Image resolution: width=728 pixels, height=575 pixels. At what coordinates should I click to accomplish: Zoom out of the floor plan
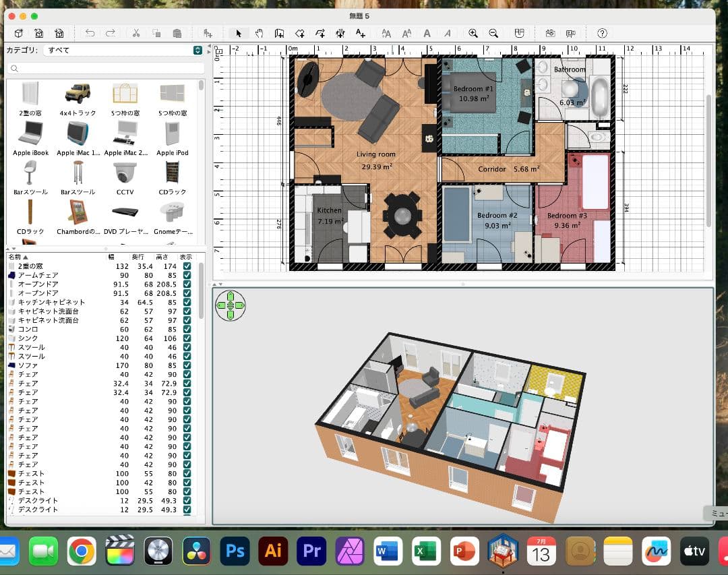click(x=494, y=33)
